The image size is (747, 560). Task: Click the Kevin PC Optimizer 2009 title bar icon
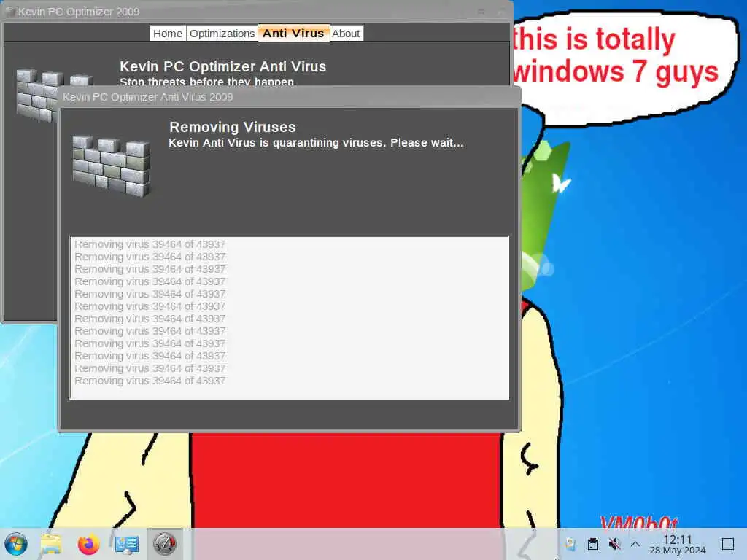[x=9, y=12]
